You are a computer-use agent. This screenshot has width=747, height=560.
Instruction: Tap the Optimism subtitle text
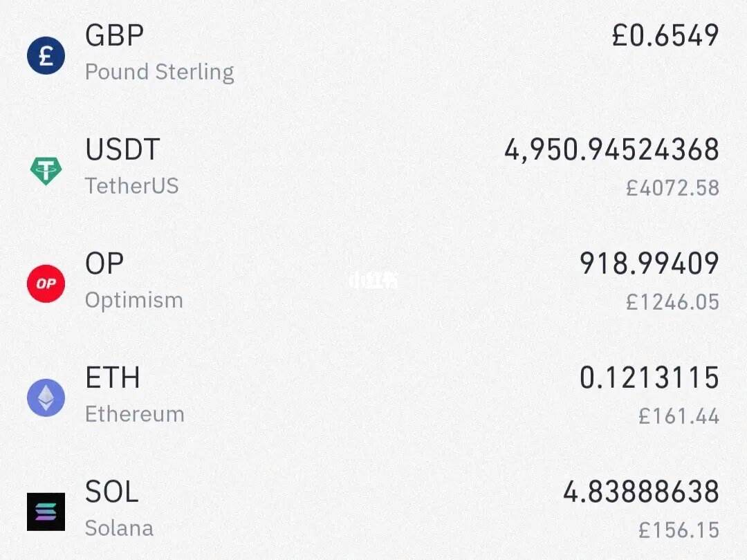tap(134, 301)
